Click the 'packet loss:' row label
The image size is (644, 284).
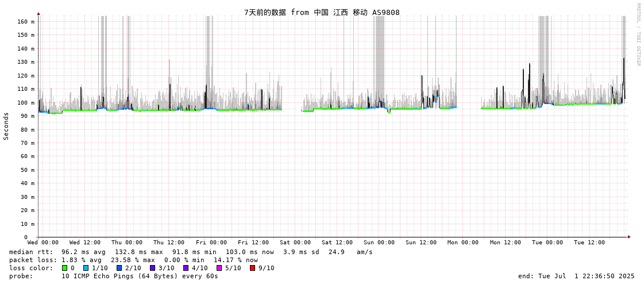[x=33, y=260]
